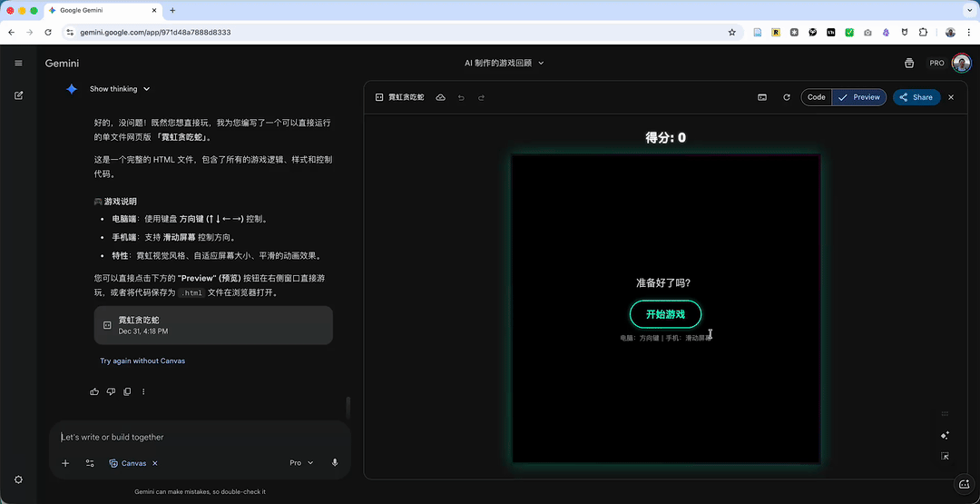Click the site info icon in address bar

coord(70,33)
